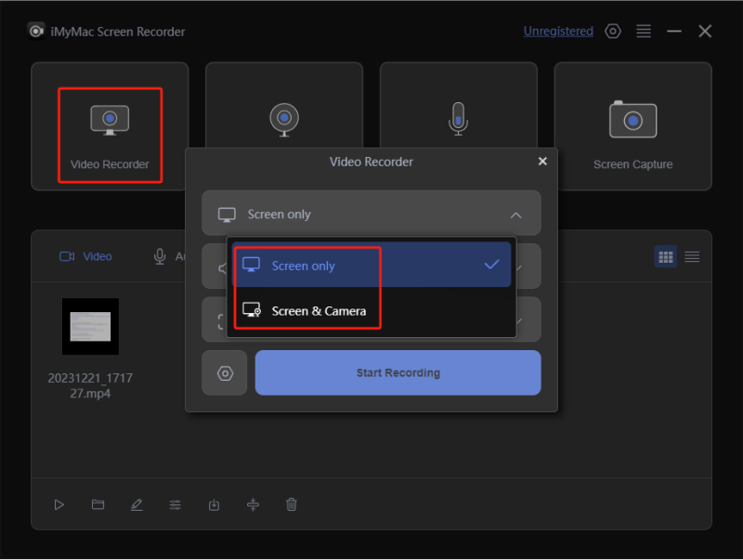Image resolution: width=743 pixels, height=560 pixels.
Task: Select the Screen only option
Action: (304, 266)
